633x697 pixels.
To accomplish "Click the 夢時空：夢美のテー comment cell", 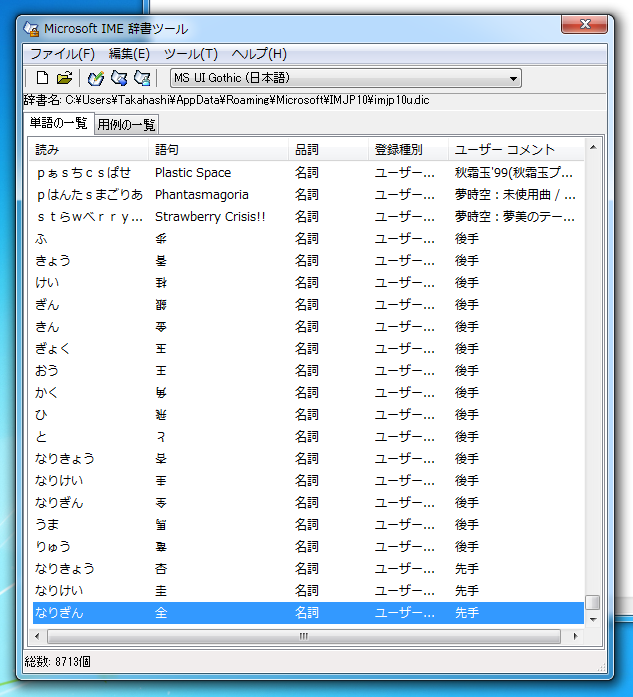I will click(514, 216).
